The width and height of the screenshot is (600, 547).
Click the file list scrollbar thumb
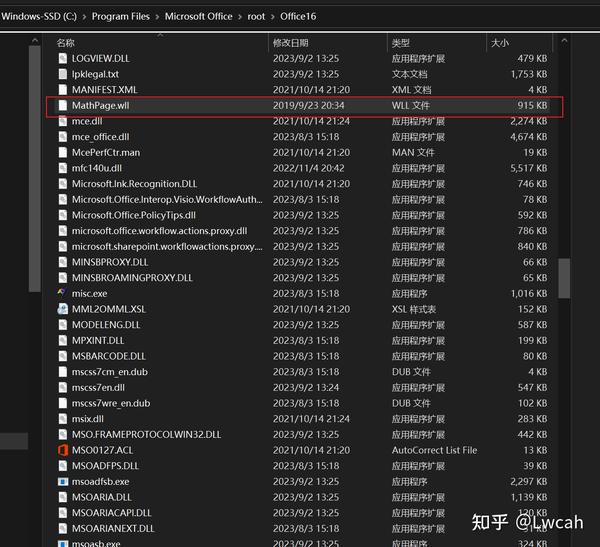tap(564, 278)
